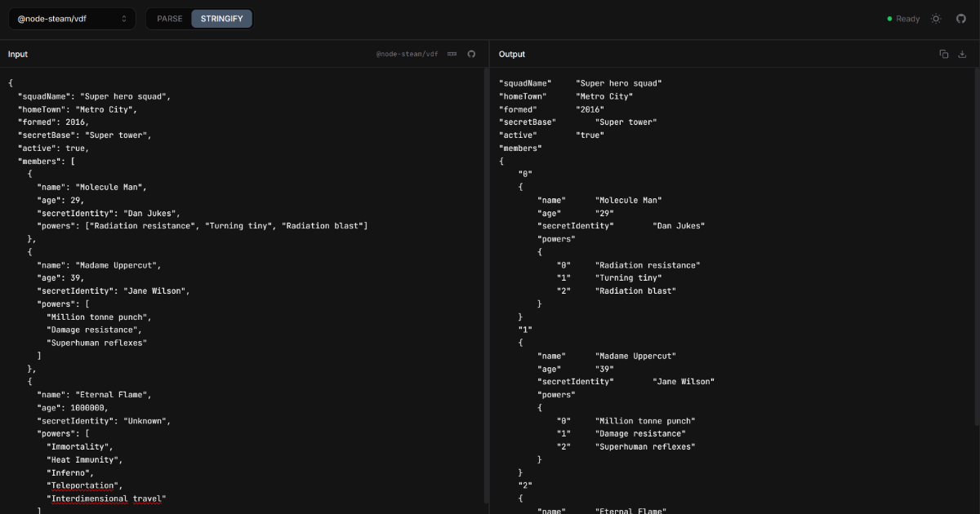Select the Output panel title
Screen dimensions: 980x514
tap(510, 54)
